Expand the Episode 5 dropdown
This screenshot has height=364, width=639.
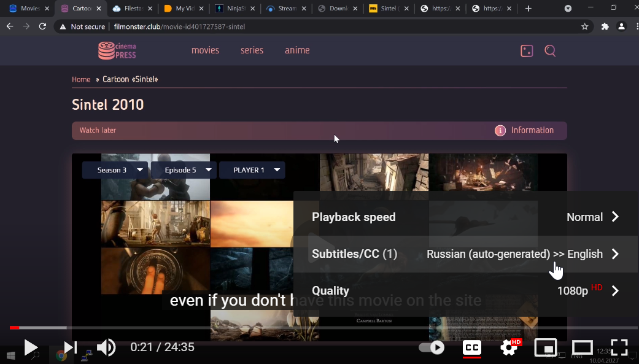(184, 170)
